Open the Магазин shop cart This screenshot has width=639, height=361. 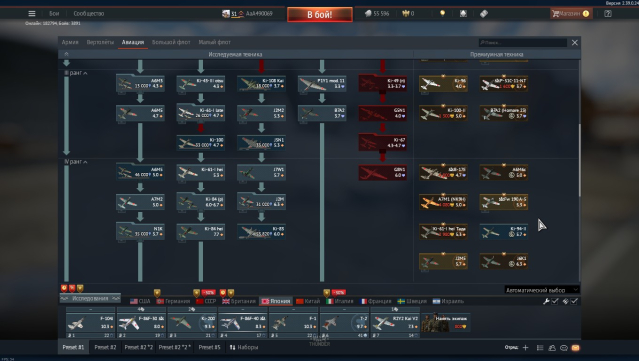coord(570,13)
